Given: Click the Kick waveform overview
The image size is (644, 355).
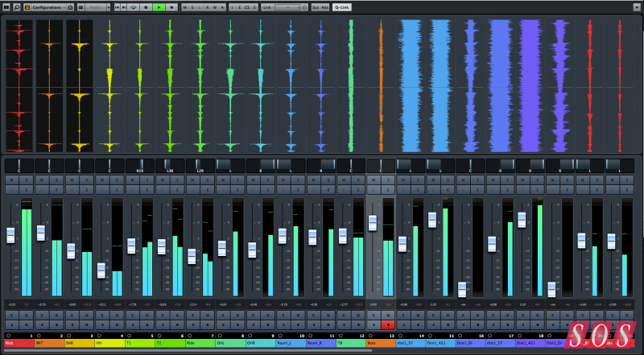Looking at the screenshot, I should tap(19, 86).
